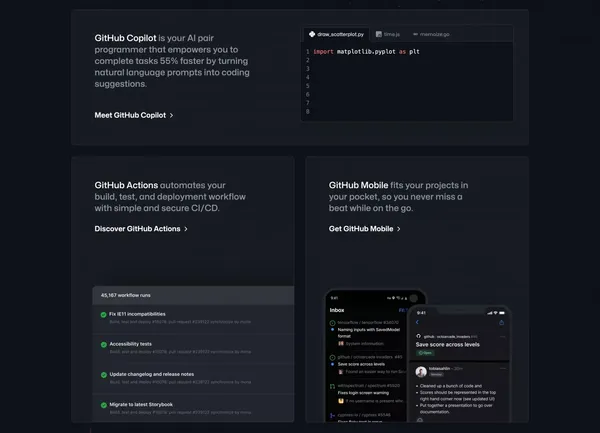Tap the blue Filter link in Inbox
Image resolution: width=600 pixels, height=433 pixels.
point(403,310)
